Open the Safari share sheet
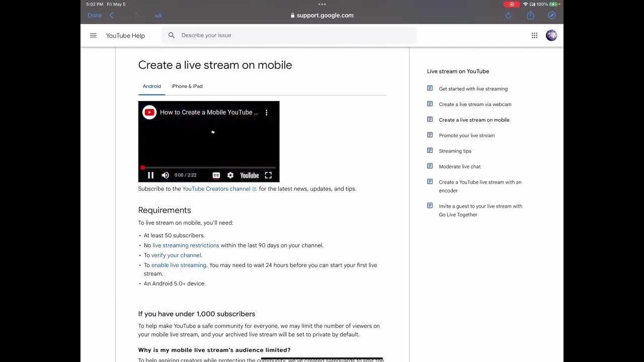The width and height of the screenshot is (644, 362). click(530, 15)
